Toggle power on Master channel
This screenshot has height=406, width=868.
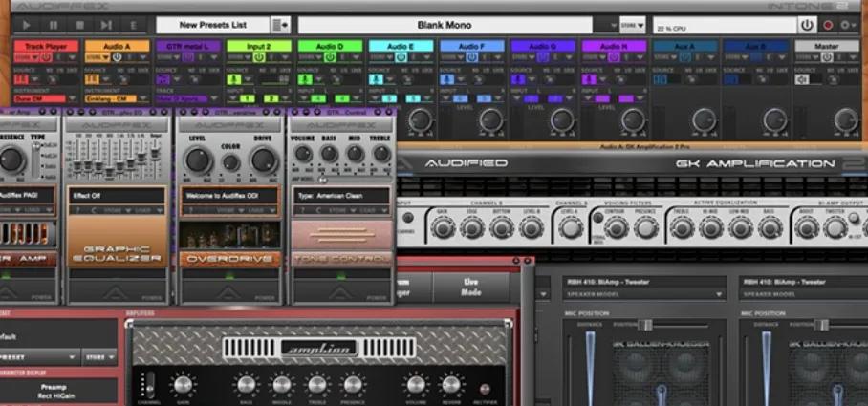pyautogui.click(x=827, y=57)
